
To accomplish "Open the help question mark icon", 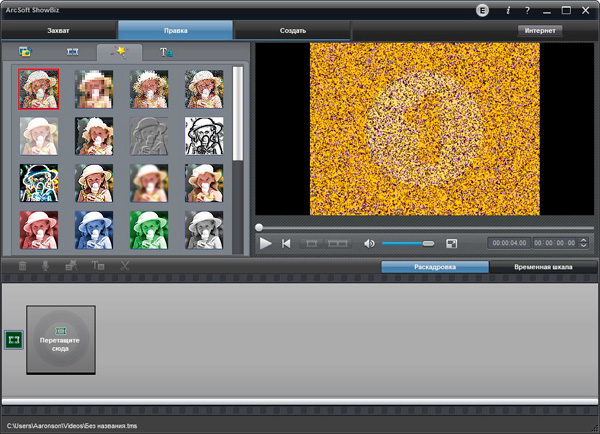I will 527,10.
